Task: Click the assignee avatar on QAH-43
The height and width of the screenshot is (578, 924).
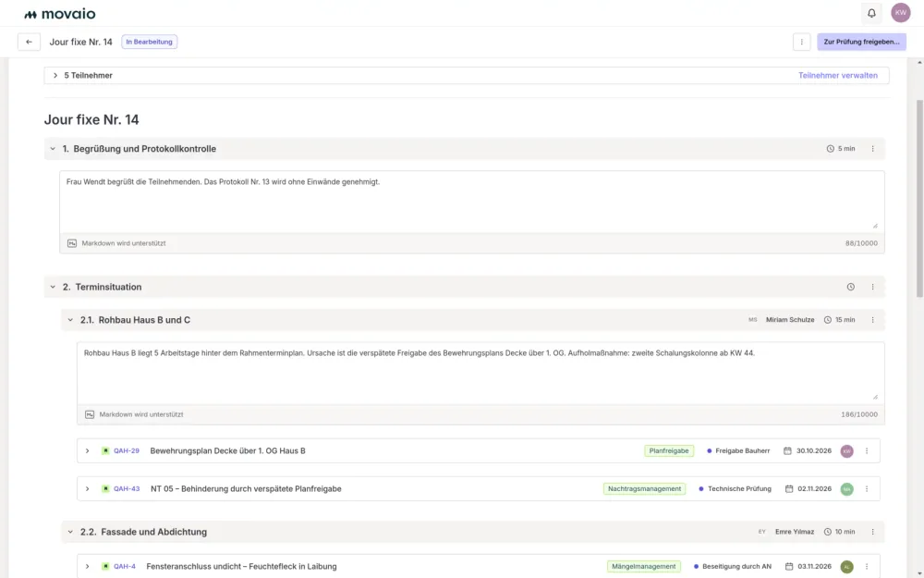Action: [x=846, y=489]
